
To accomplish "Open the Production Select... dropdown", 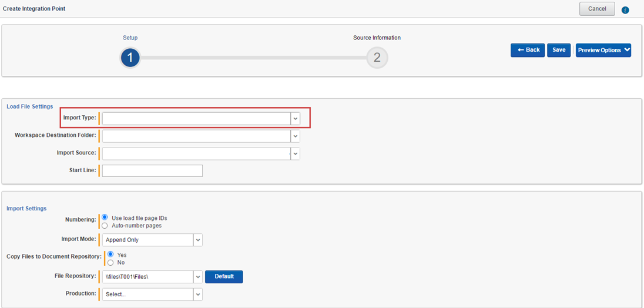I will (x=152, y=294).
